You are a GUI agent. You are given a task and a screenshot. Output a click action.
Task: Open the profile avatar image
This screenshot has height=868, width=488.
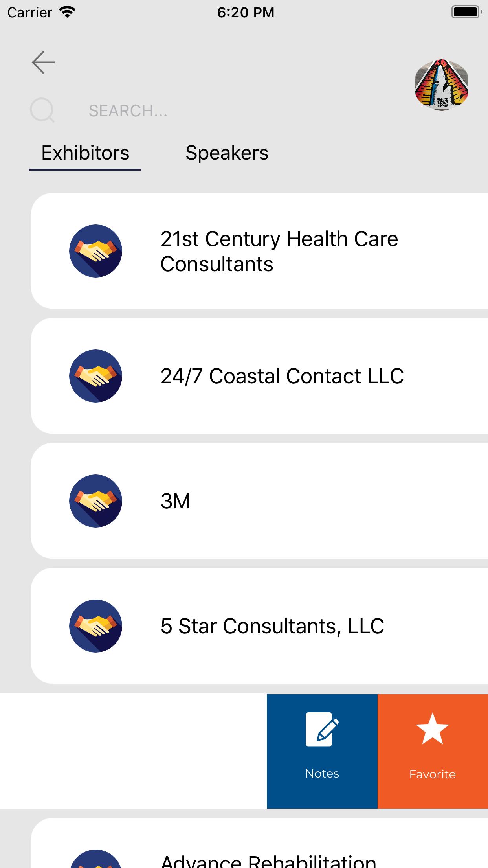pos(442,85)
